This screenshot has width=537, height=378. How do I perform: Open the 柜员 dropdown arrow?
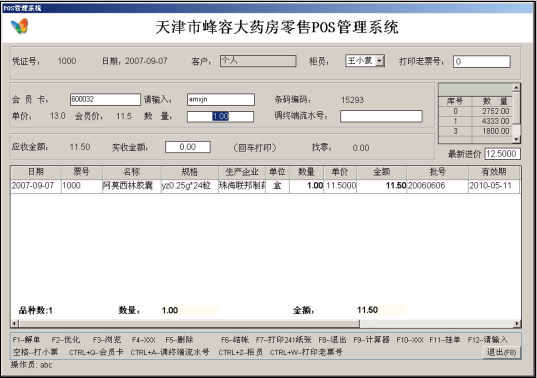click(x=379, y=61)
